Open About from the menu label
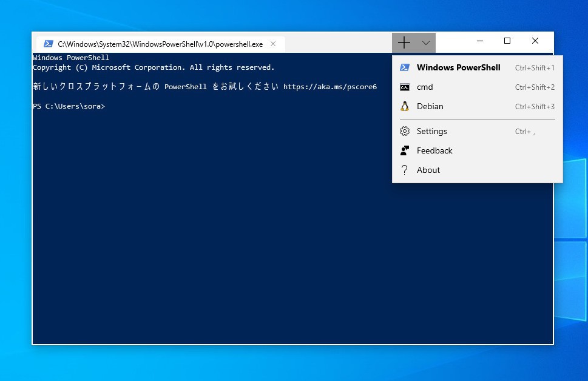 pyautogui.click(x=428, y=170)
